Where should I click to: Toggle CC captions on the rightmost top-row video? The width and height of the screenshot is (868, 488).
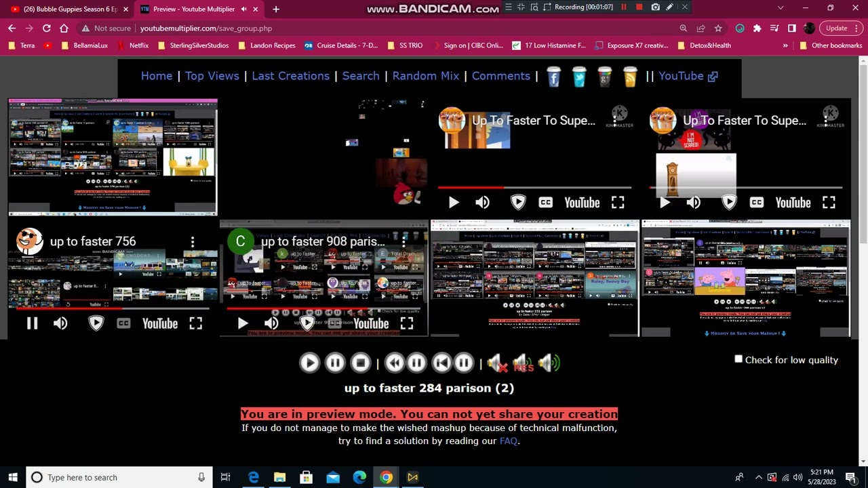[756, 202]
